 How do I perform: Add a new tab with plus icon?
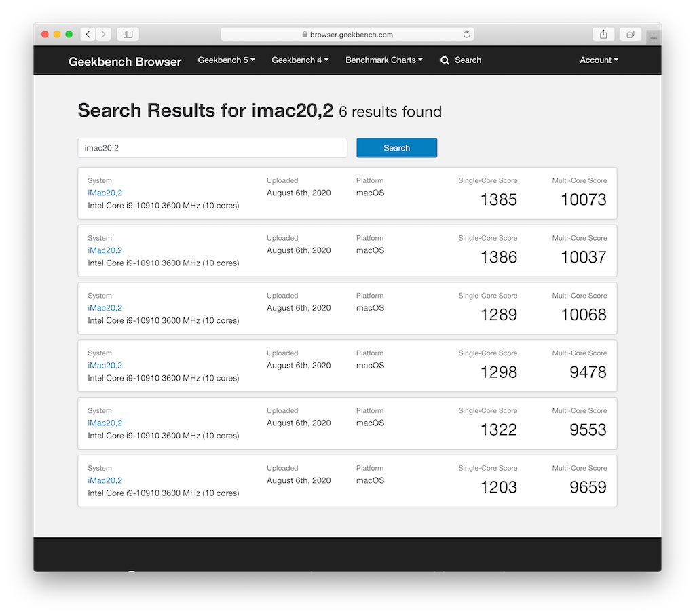pyautogui.click(x=654, y=38)
